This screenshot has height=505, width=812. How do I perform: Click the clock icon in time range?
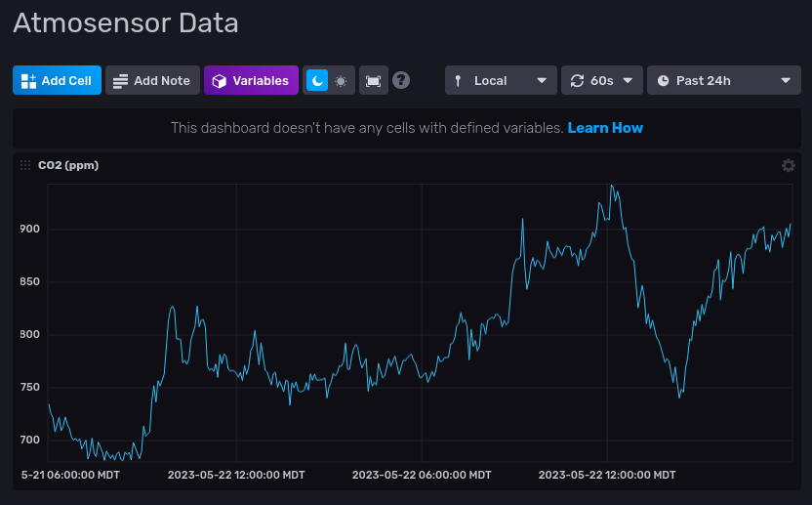664,80
